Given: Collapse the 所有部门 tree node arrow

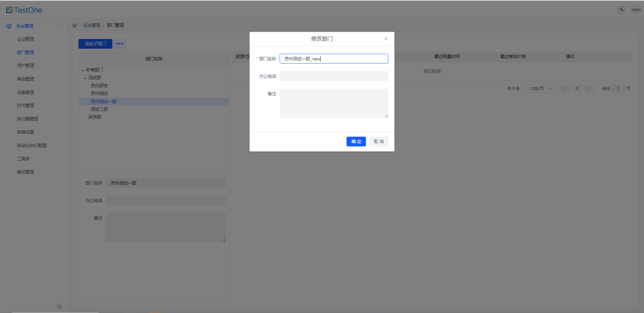Looking at the screenshot, I should tap(82, 70).
